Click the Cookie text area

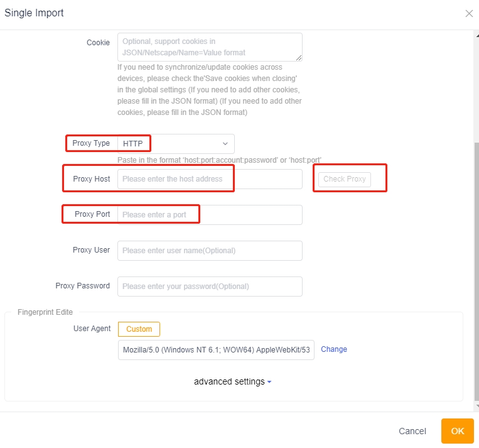pyautogui.click(x=209, y=47)
